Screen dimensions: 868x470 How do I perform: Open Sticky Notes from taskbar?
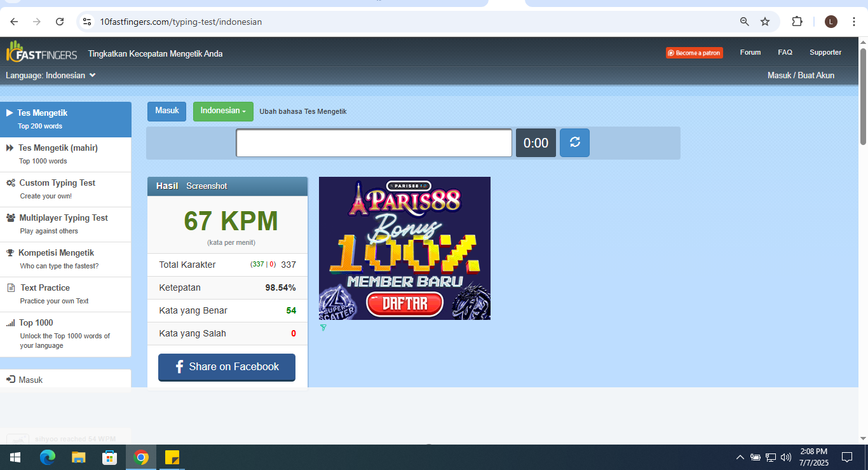pyautogui.click(x=172, y=457)
